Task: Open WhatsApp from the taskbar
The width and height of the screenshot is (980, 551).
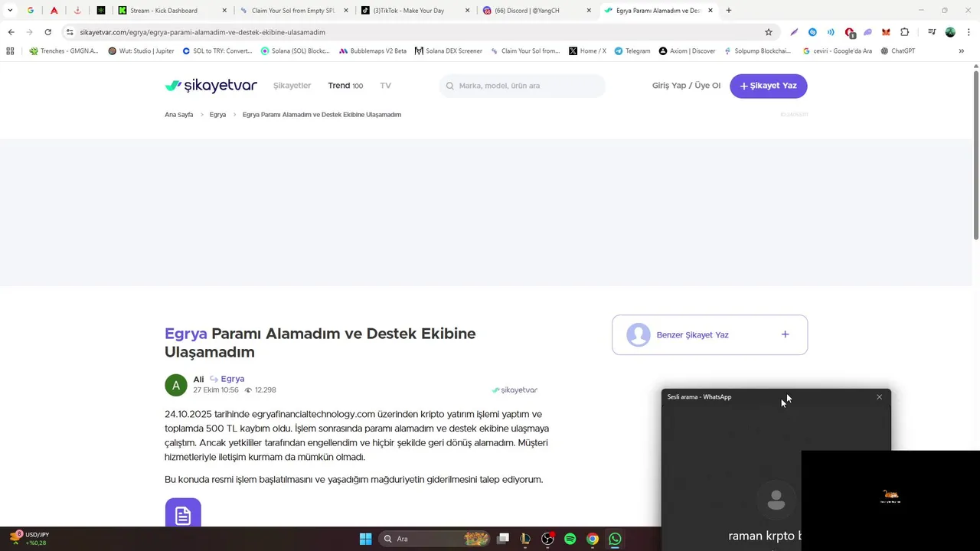Action: point(615,539)
